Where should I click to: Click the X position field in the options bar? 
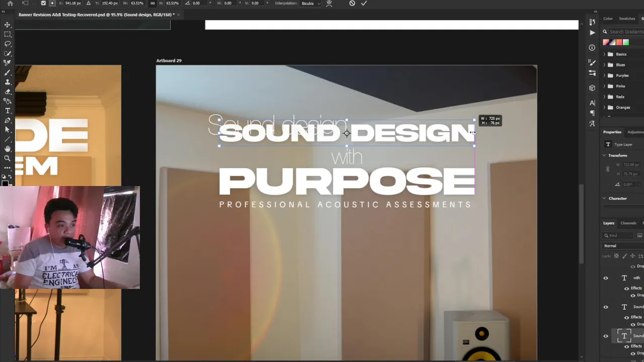tap(73, 3)
